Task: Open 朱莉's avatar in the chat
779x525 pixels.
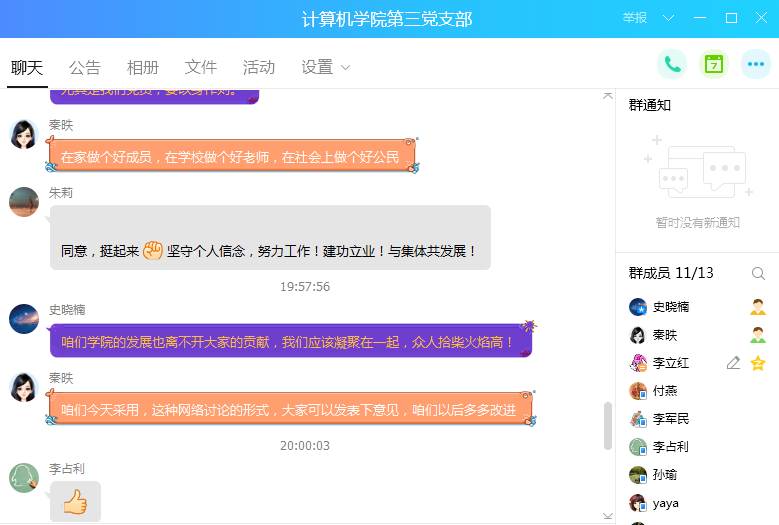Action: tap(24, 201)
